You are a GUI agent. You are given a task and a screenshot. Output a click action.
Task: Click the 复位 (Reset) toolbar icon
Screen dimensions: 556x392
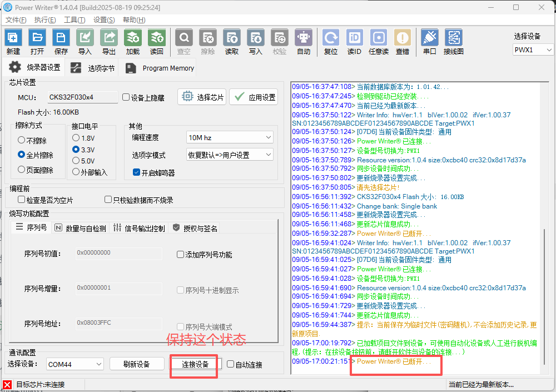coord(331,38)
